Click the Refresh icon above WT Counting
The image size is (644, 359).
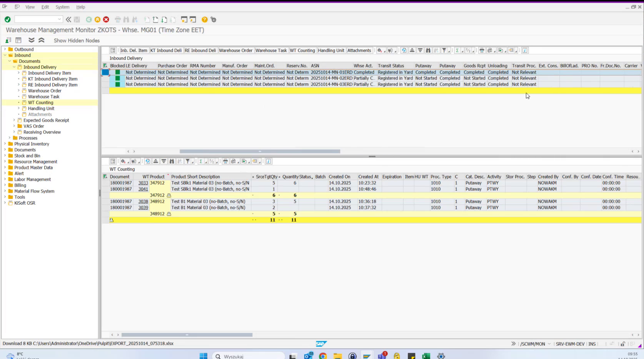point(148,161)
